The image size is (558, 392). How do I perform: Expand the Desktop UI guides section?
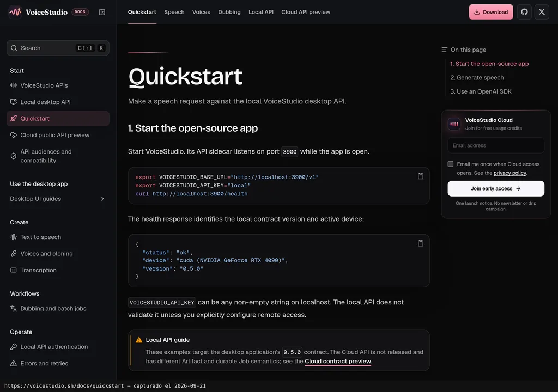[58, 199]
